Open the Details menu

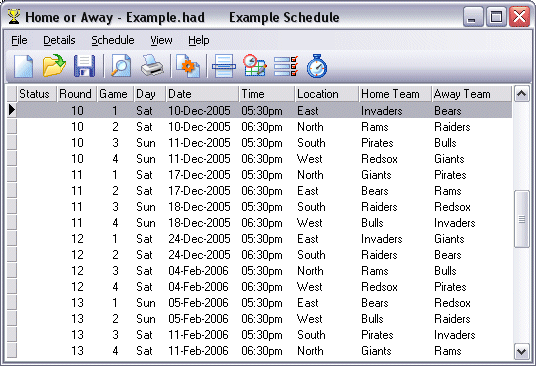click(x=59, y=40)
